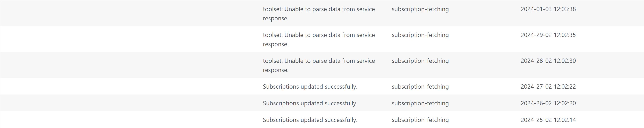
Task: Select the subscription-fetching type logged at 12:03:38
Action: (x=420, y=9)
